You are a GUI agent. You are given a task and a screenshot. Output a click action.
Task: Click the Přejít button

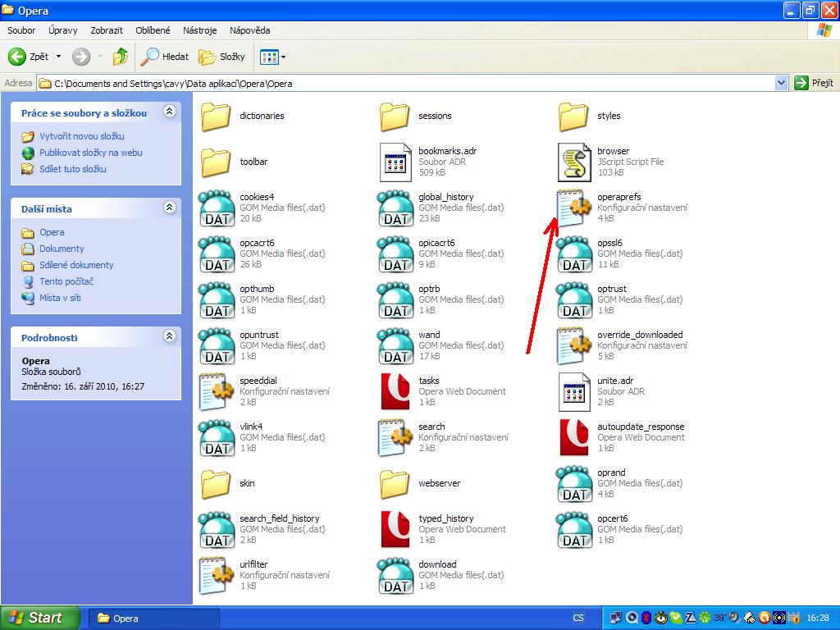click(x=814, y=83)
